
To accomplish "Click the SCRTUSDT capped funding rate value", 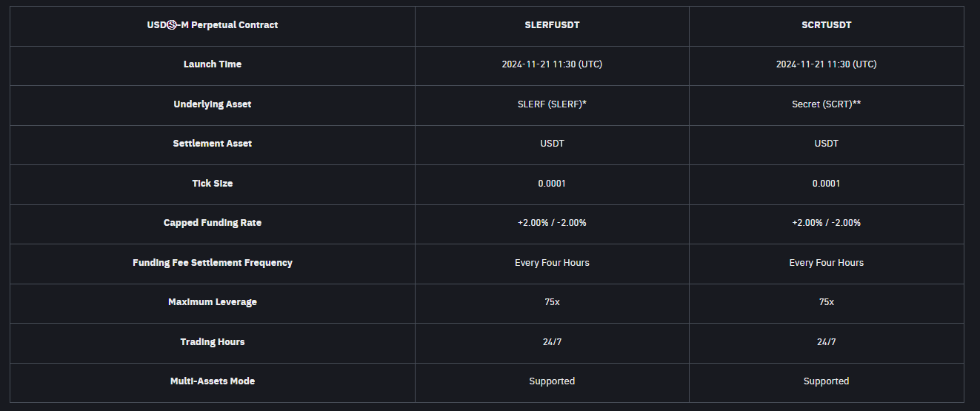I will 826,223.
